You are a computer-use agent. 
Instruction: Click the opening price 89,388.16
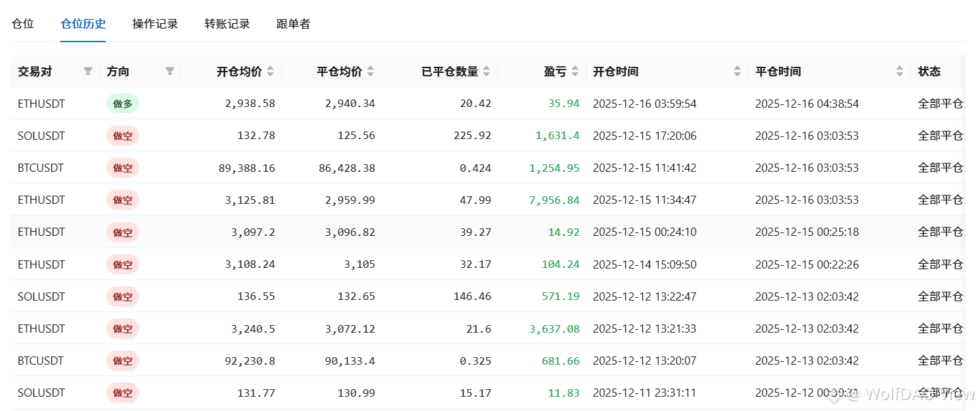(x=248, y=168)
